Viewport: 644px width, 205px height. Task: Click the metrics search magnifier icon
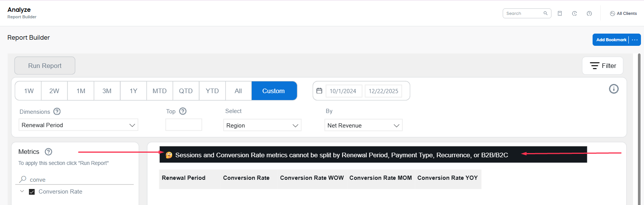23,179
